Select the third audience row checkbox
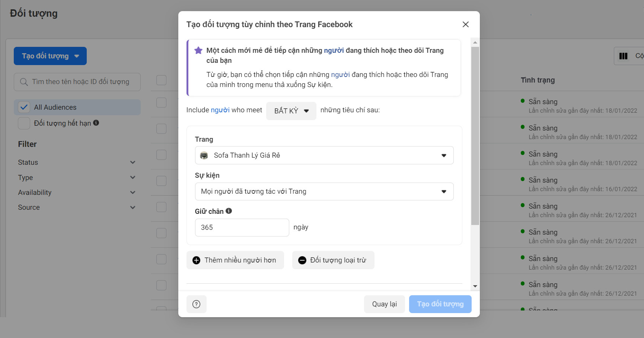Viewport: 644px width, 338px height. tap(161, 155)
